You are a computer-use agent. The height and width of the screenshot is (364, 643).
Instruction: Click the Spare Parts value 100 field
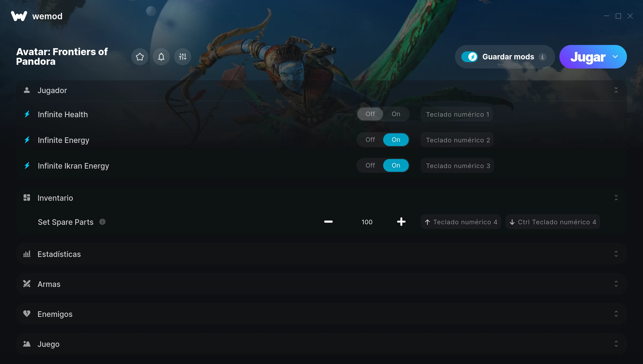tap(367, 222)
